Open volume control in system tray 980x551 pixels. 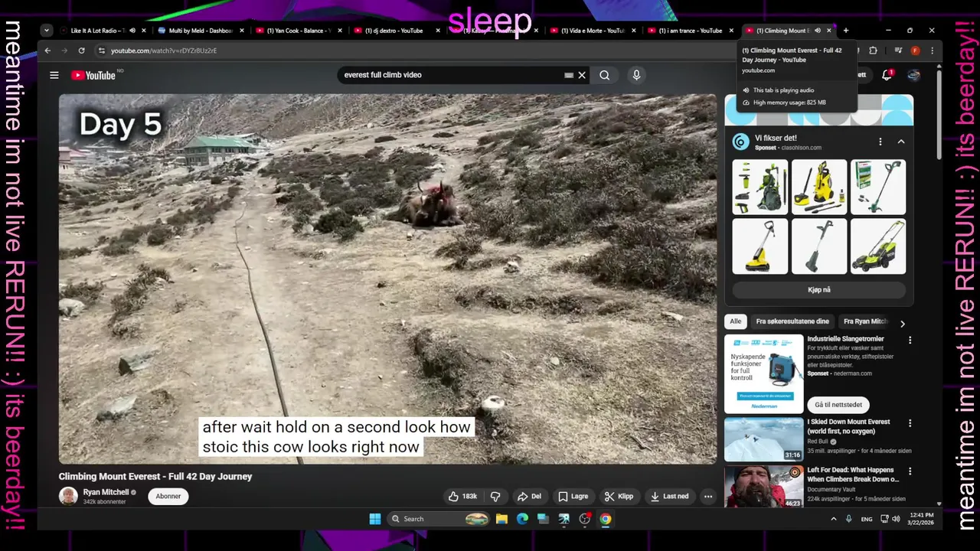pyautogui.click(x=896, y=519)
